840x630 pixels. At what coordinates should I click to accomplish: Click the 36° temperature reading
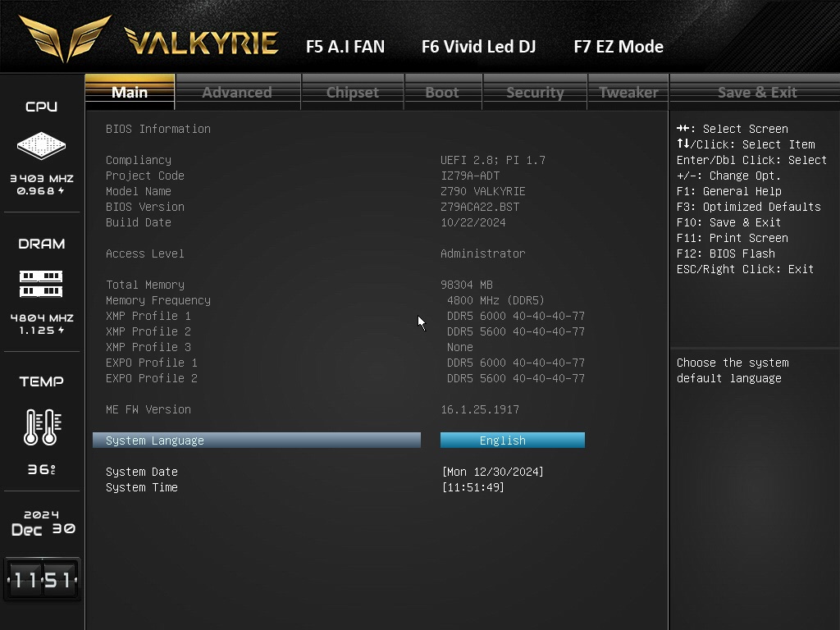(42, 470)
